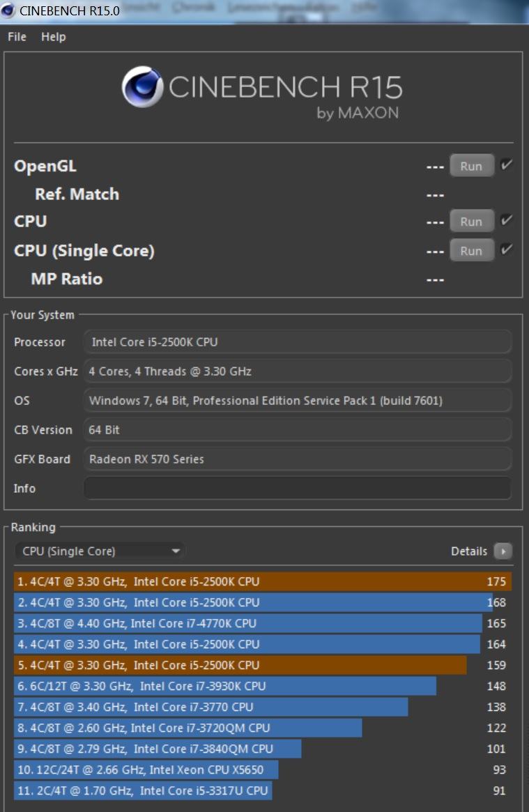Select top-ranked i5-2500K entry scoring 175

pos(262,581)
